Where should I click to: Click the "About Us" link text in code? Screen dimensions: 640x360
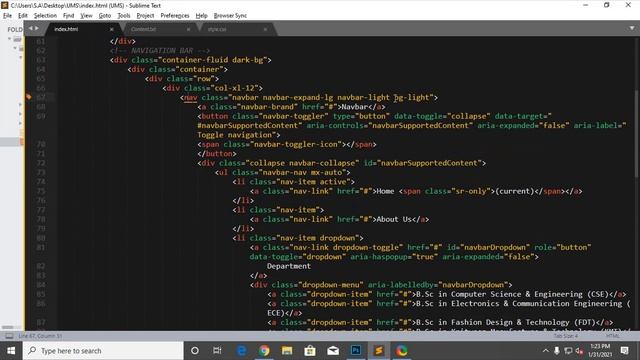[x=394, y=220]
